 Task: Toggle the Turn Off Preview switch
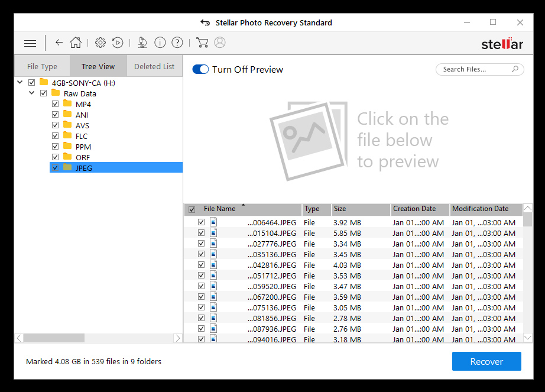(x=200, y=69)
